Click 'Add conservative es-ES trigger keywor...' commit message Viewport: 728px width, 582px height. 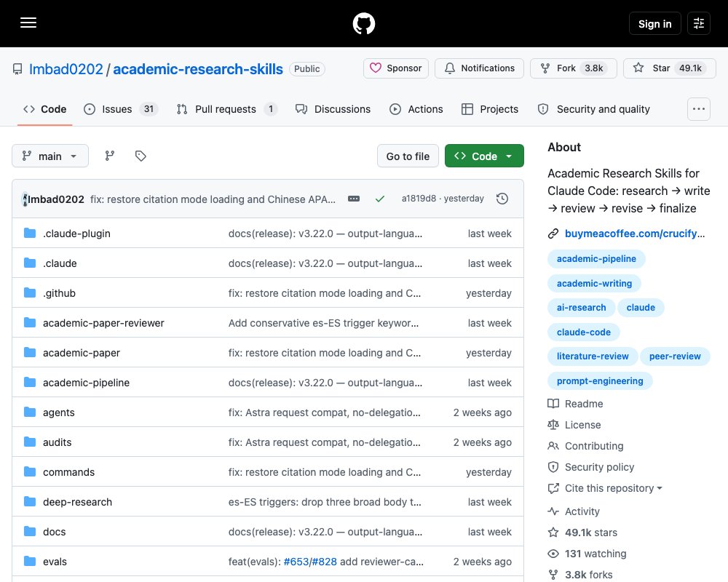pyautogui.click(x=324, y=323)
